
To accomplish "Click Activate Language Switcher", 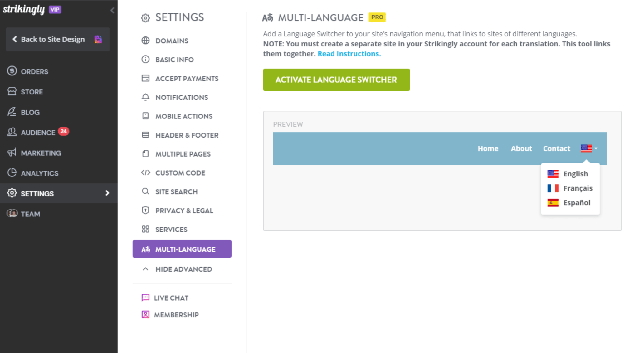I will [336, 80].
